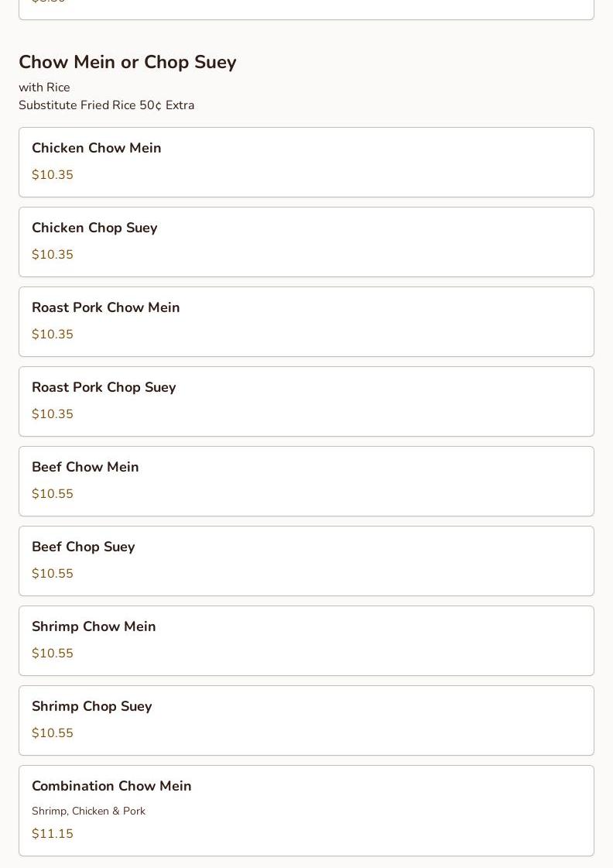
Task: Select the Beef Chop Suey card
Action: pos(306,561)
